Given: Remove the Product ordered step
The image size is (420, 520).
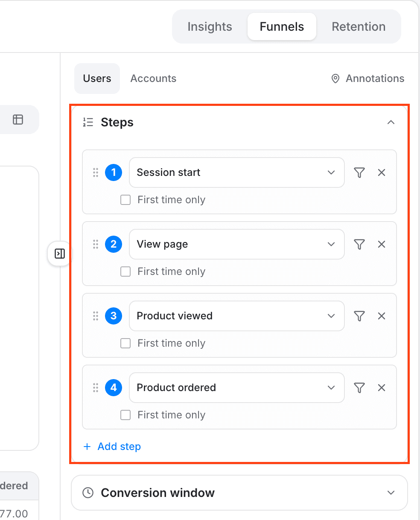Looking at the screenshot, I should pyautogui.click(x=382, y=388).
